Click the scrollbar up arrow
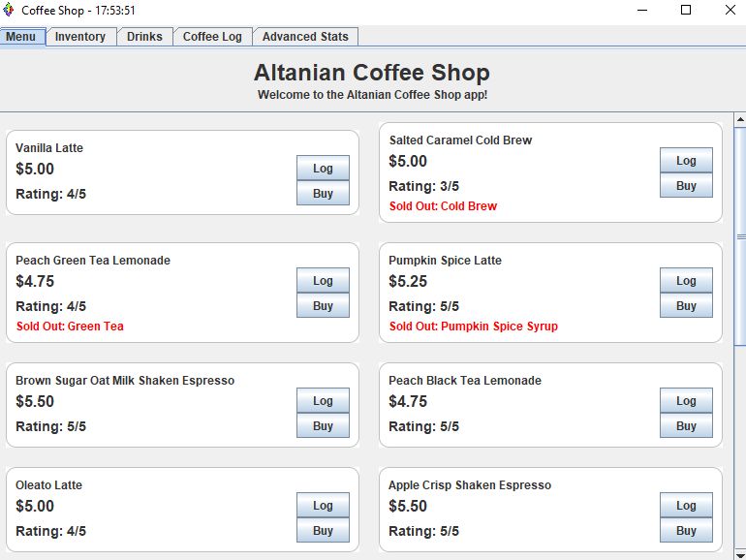 740,119
